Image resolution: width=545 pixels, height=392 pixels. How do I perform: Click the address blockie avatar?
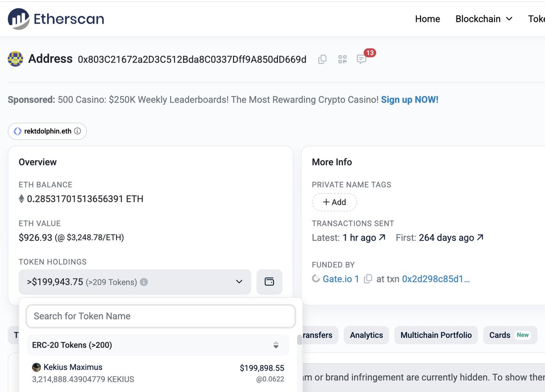15,59
